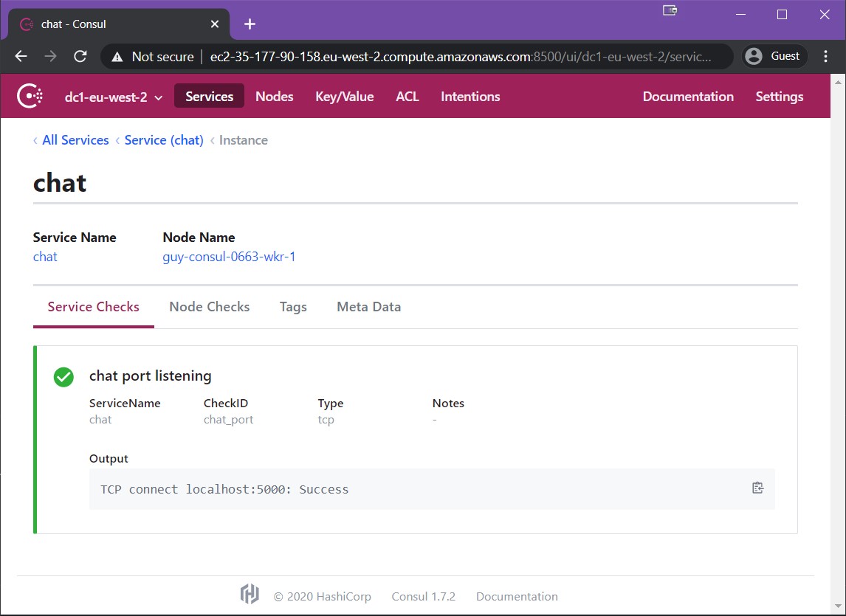Open Settings in the top nav
This screenshot has width=846, height=616.
coord(779,96)
